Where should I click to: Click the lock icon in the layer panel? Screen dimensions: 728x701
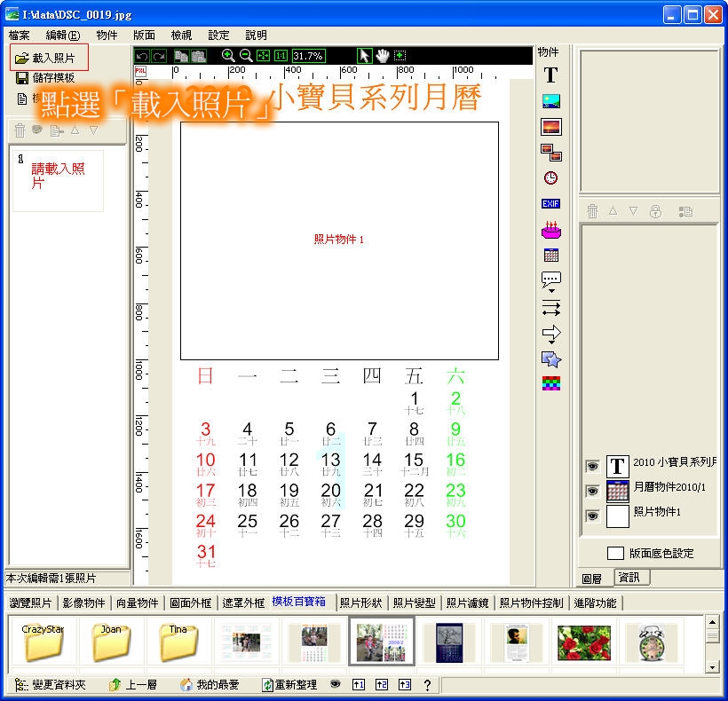655,211
